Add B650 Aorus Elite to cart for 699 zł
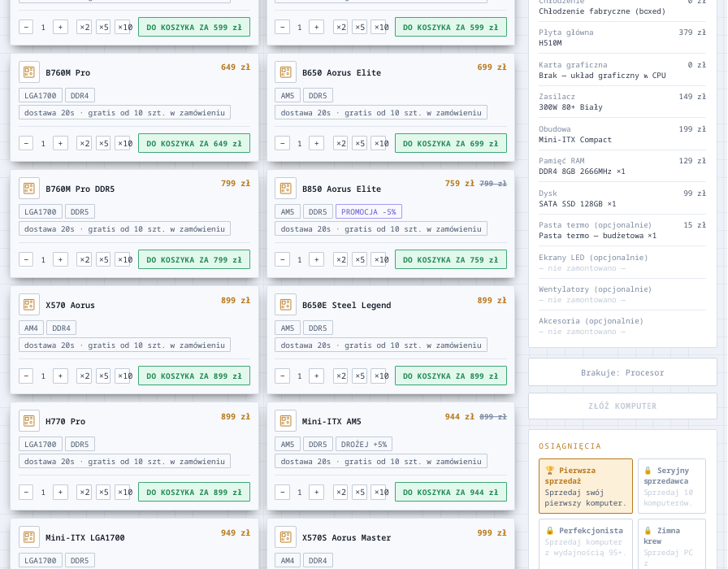728x569 pixels. [x=450, y=143]
